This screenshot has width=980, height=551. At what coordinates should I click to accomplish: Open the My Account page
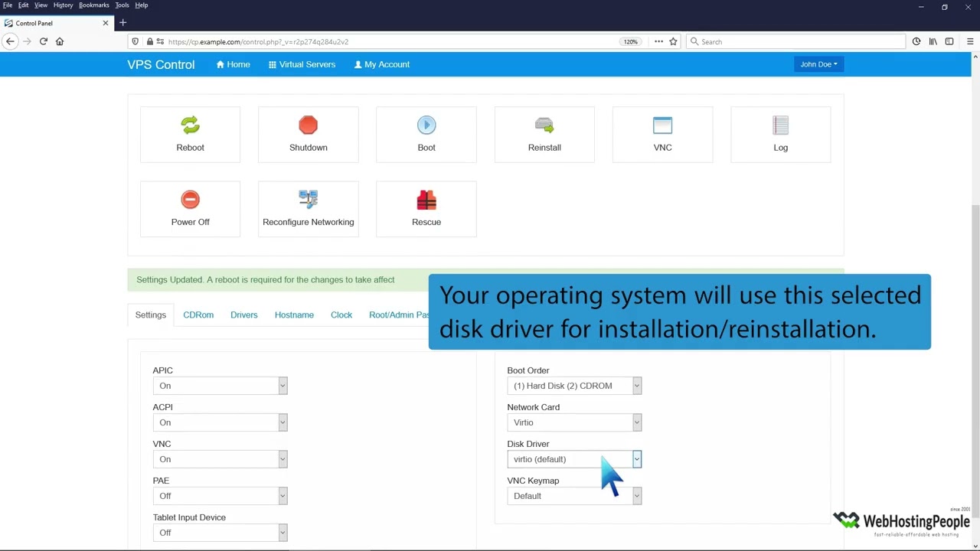pyautogui.click(x=382, y=64)
